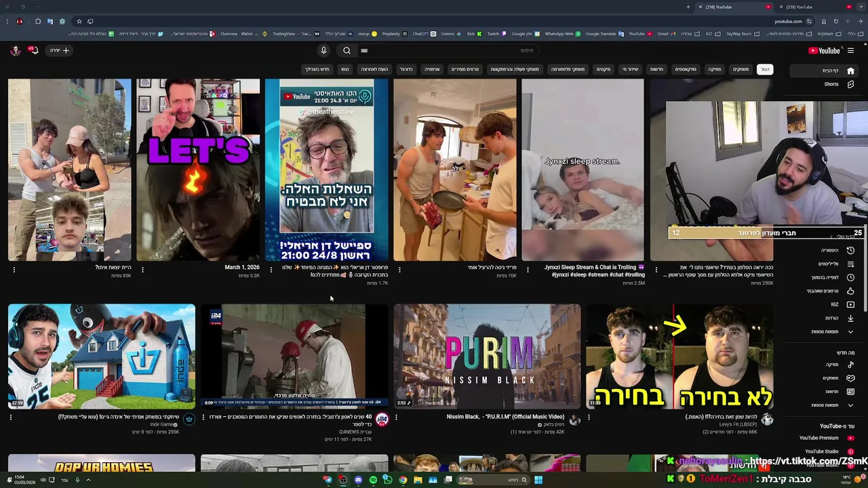The width and height of the screenshot is (868, 488).
Task: Click the i24NEWS channel avatar
Action: (x=382, y=420)
